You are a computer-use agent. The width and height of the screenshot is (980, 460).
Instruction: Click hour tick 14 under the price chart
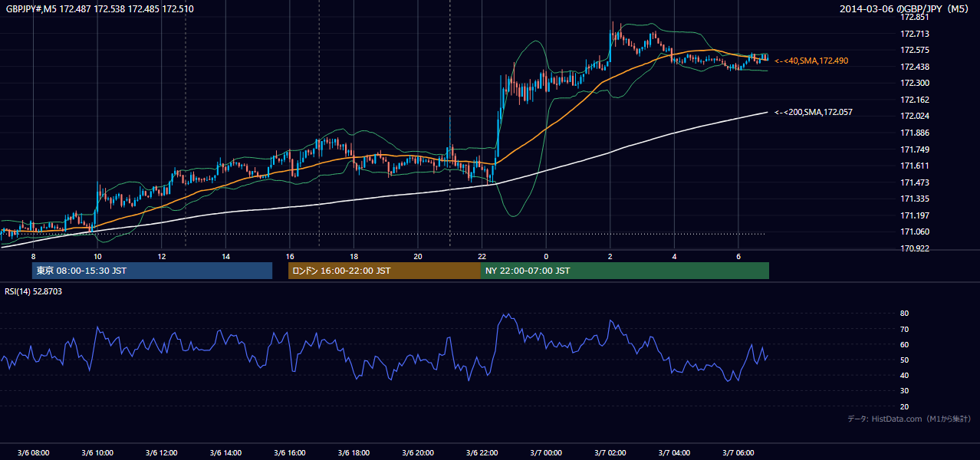click(x=225, y=256)
